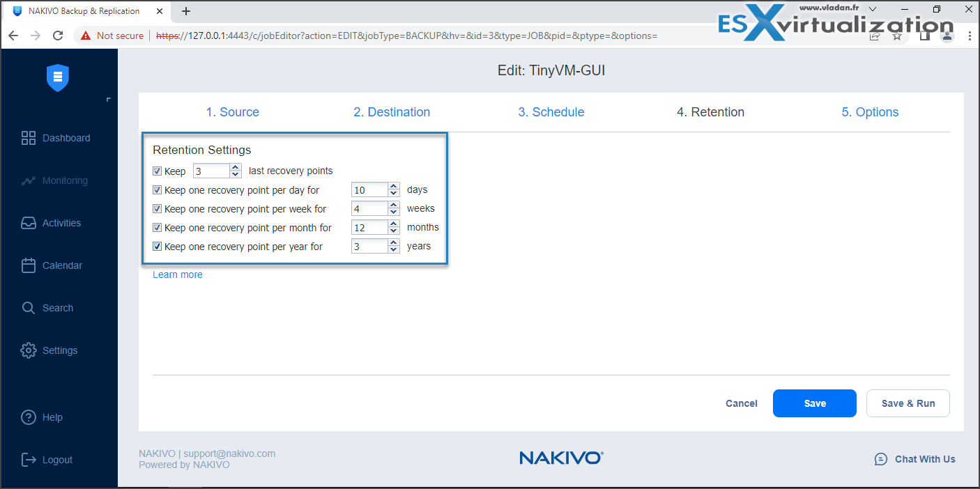
Task: Switch to the 2. Destination step
Action: 392,112
